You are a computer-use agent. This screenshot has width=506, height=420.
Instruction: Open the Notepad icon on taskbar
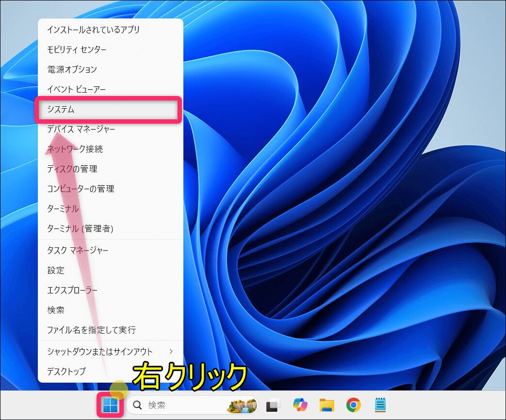tap(380, 405)
